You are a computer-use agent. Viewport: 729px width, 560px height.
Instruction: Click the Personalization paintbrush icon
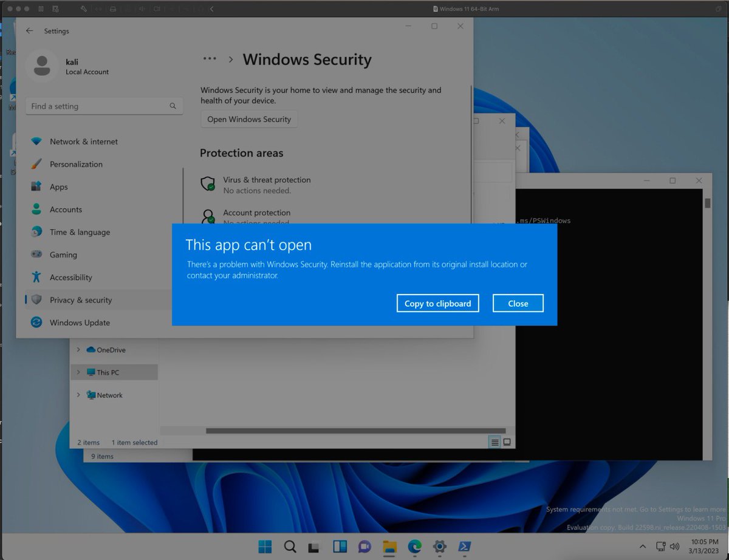click(x=36, y=164)
